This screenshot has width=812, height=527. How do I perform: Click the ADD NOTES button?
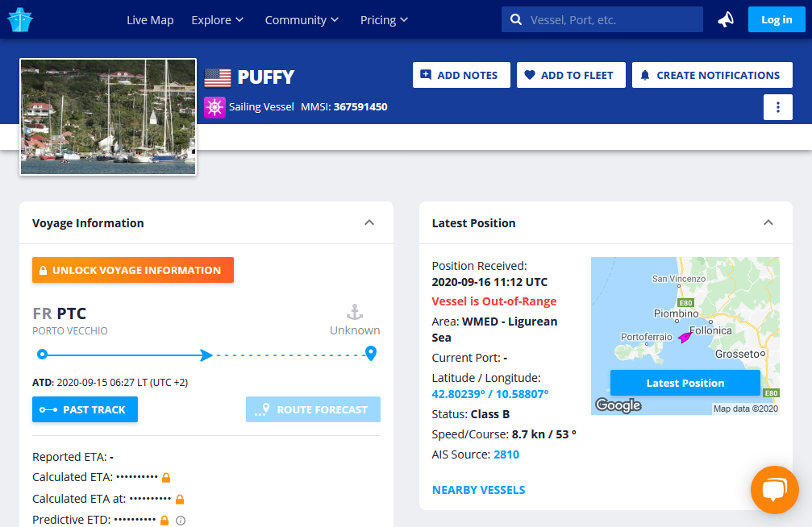461,75
